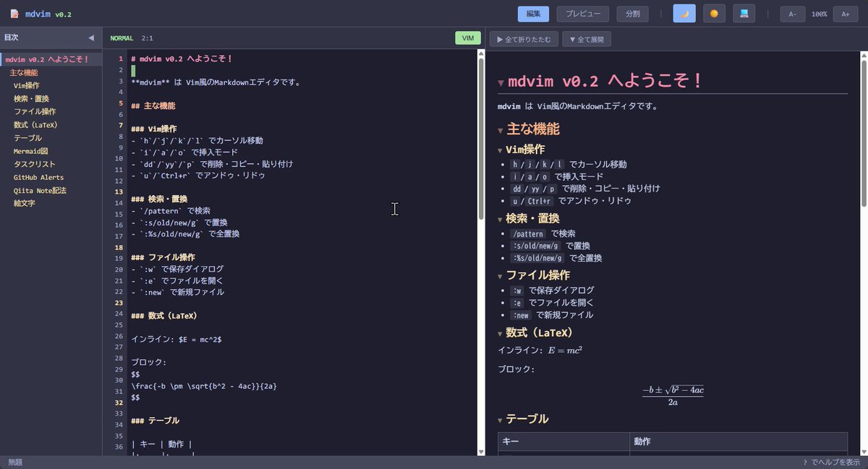The width and height of the screenshot is (868, 469).
Task: Click the :new code in preview
Action: pos(522,315)
